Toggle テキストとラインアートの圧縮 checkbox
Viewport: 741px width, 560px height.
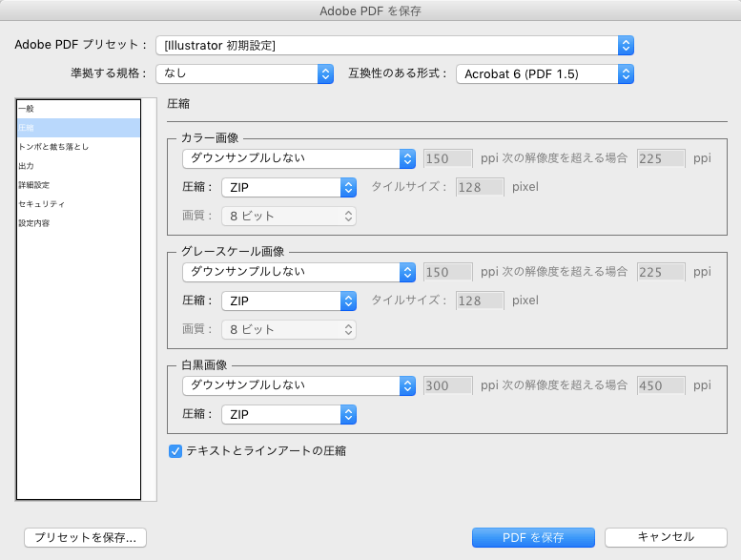175,451
